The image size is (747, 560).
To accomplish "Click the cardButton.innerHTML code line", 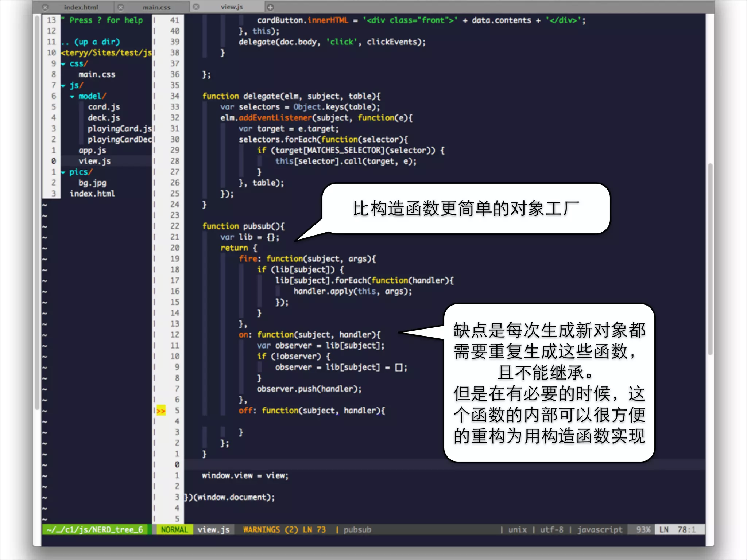I will tap(421, 20).
